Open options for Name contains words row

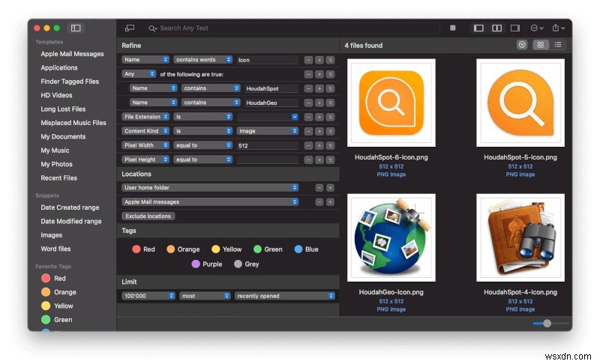click(x=330, y=60)
